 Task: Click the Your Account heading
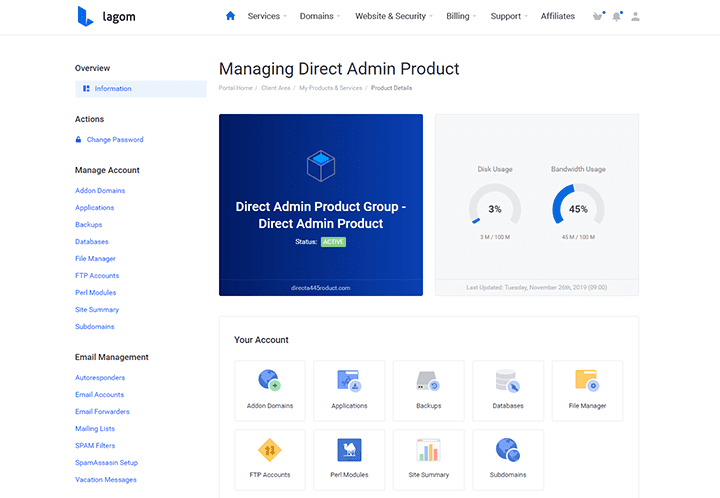[261, 340]
